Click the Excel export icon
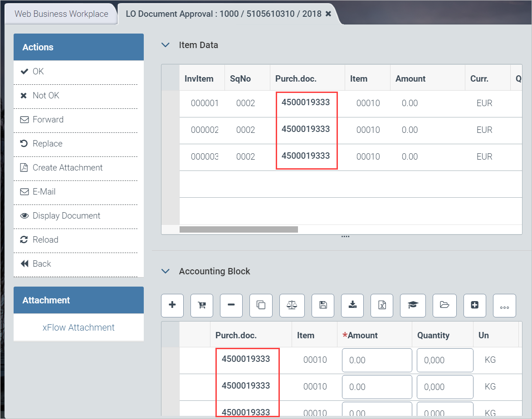 point(382,305)
